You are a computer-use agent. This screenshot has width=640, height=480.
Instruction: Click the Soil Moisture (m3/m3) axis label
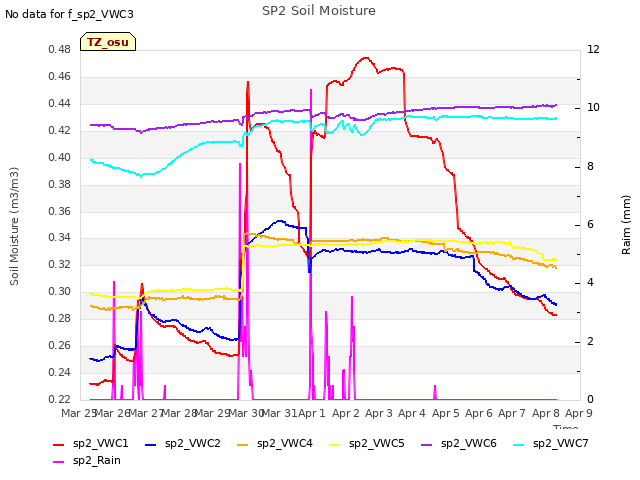click(14, 226)
